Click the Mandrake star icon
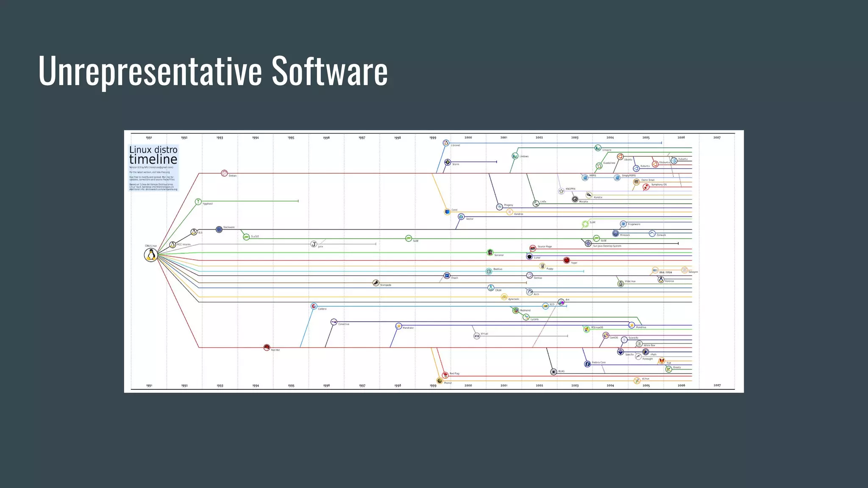Viewport: 868px width, 488px height. [x=398, y=326]
